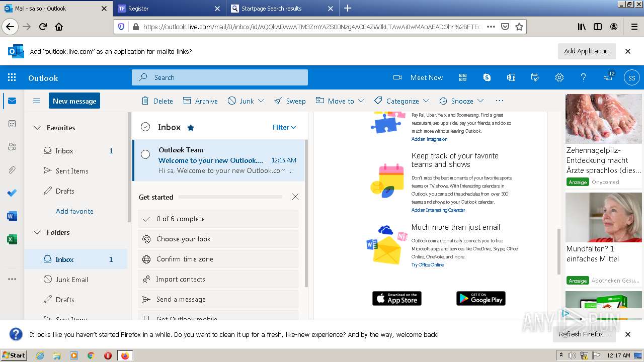Click the Firefox address bar URL
Screen dimensions: 644x362
(312, 27)
